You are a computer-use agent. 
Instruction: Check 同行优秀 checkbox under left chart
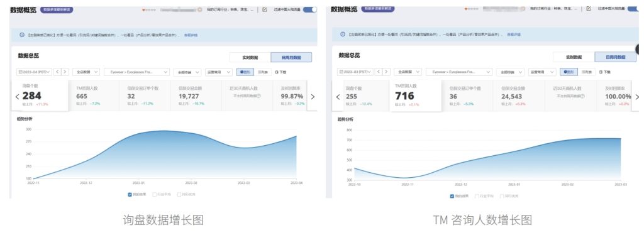tap(179, 195)
